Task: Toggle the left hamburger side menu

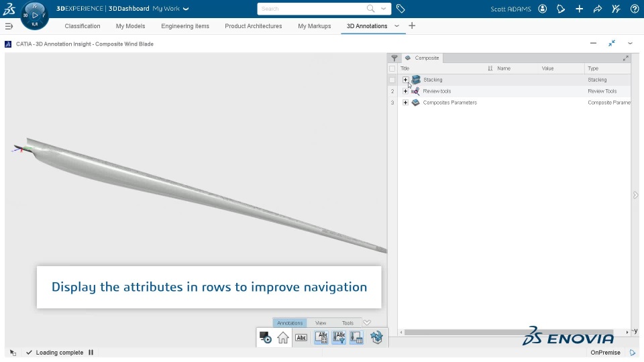Action: pos(9,26)
